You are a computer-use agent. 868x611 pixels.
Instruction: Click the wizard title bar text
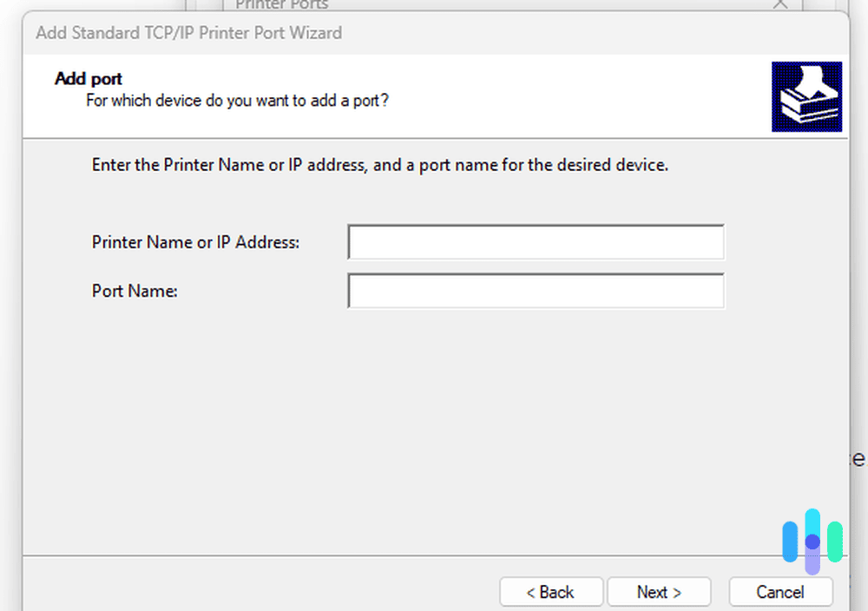187,32
